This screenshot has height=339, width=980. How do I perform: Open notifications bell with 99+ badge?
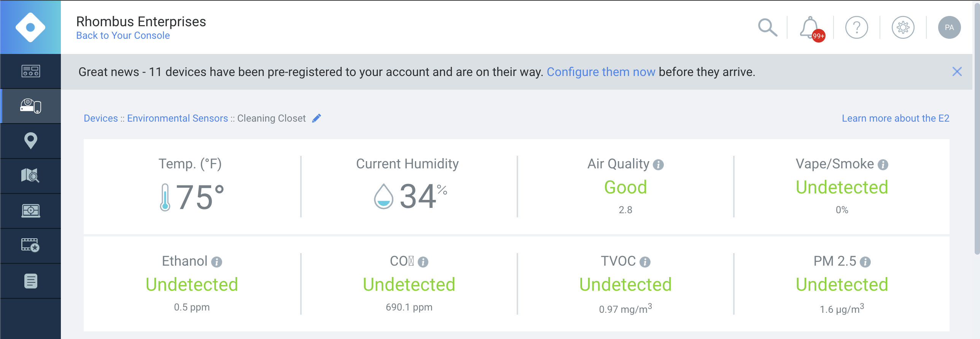[x=811, y=28]
